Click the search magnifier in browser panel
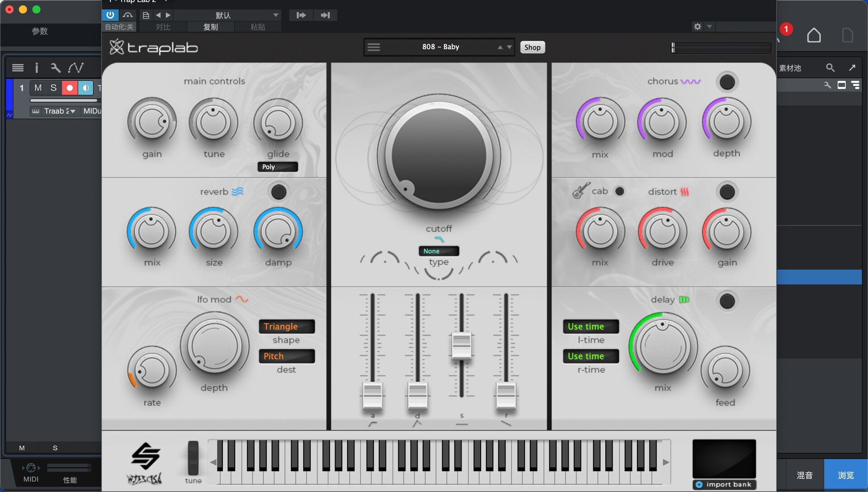 click(830, 68)
